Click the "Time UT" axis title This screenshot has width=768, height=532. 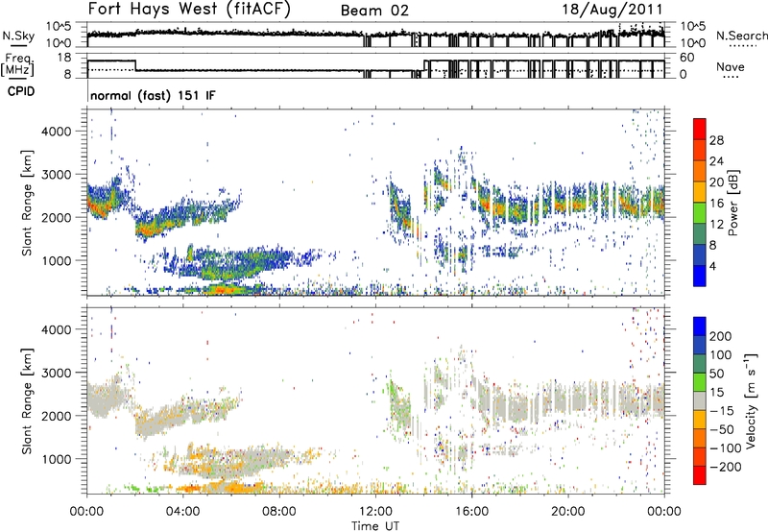(375, 526)
